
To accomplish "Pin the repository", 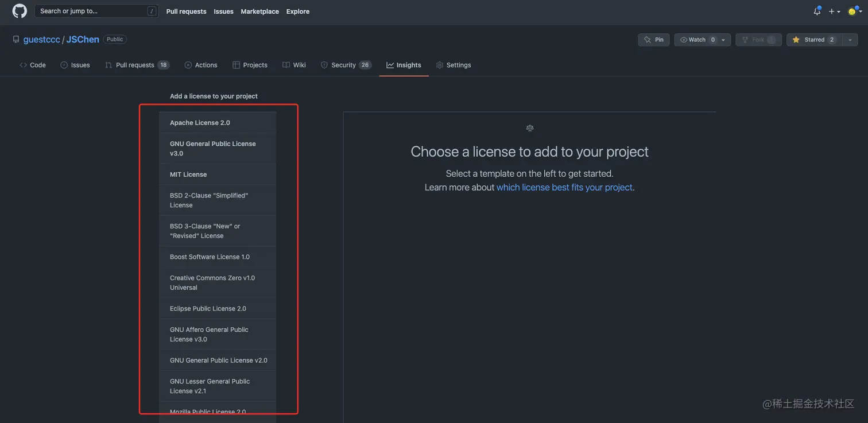I will [653, 40].
